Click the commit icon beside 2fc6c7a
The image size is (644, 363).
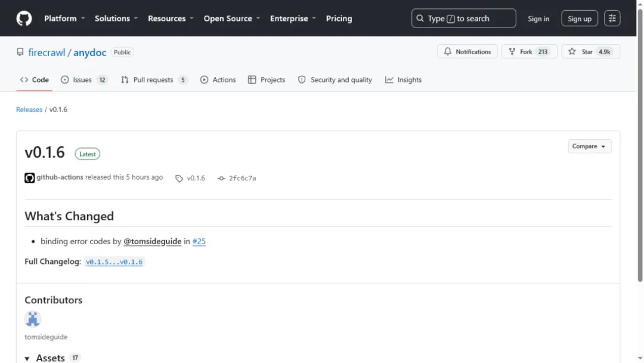pos(221,179)
